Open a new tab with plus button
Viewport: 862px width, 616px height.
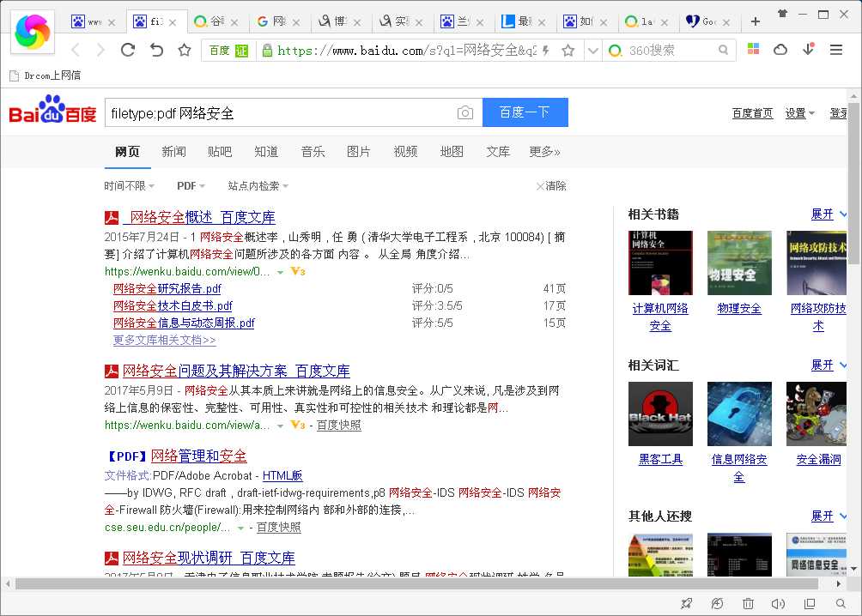(756, 21)
